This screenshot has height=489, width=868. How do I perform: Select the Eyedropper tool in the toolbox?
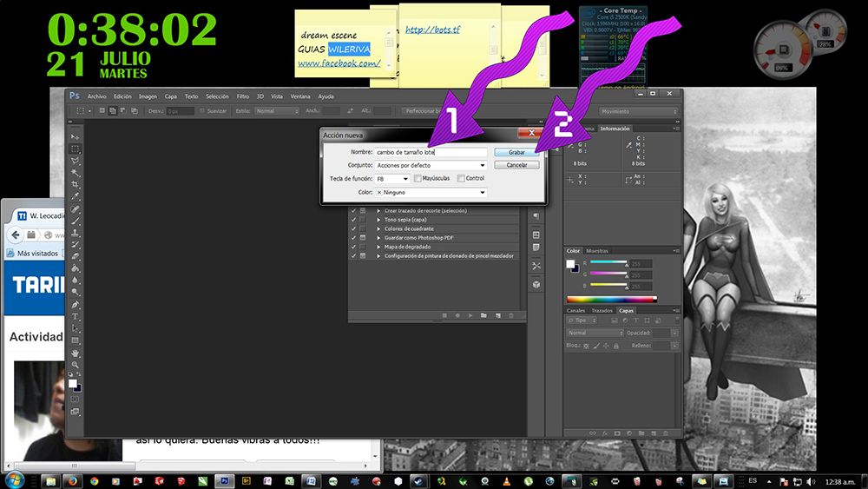pos(75,196)
